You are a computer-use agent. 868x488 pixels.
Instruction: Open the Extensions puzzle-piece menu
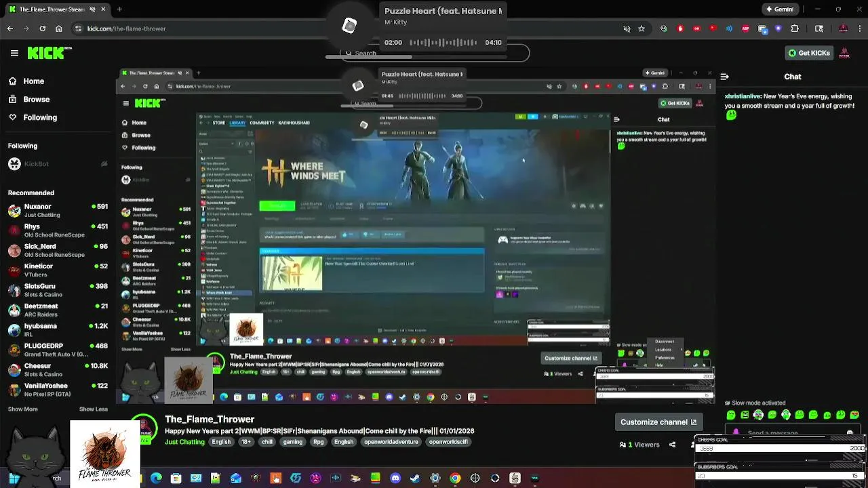[795, 28]
